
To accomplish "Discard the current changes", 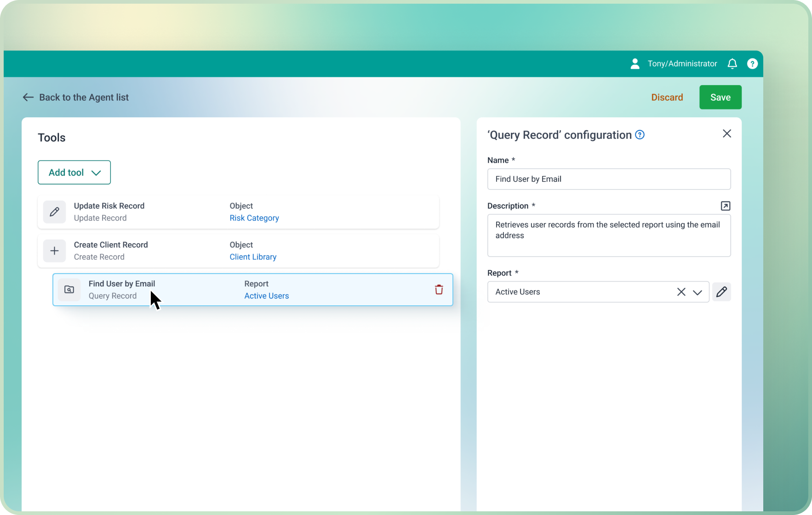I will click(x=667, y=97).
